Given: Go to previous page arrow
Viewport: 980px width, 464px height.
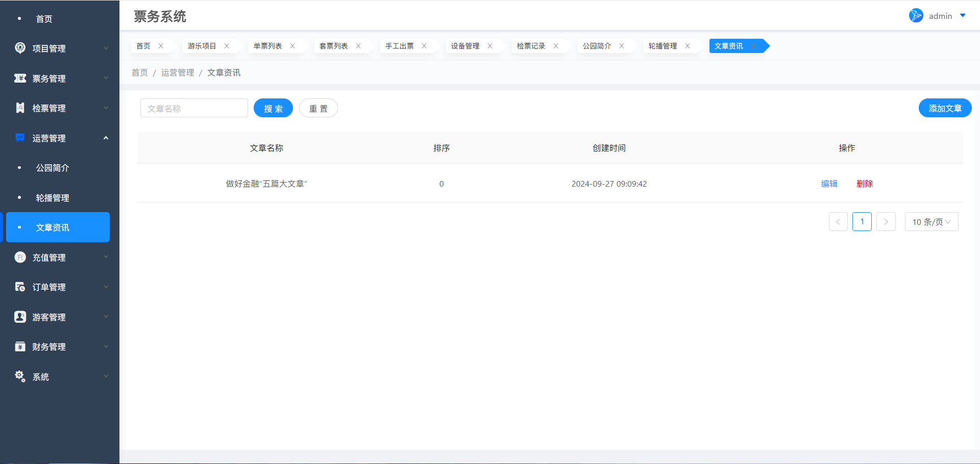Looking at the screenshot, I should [838, 222].
